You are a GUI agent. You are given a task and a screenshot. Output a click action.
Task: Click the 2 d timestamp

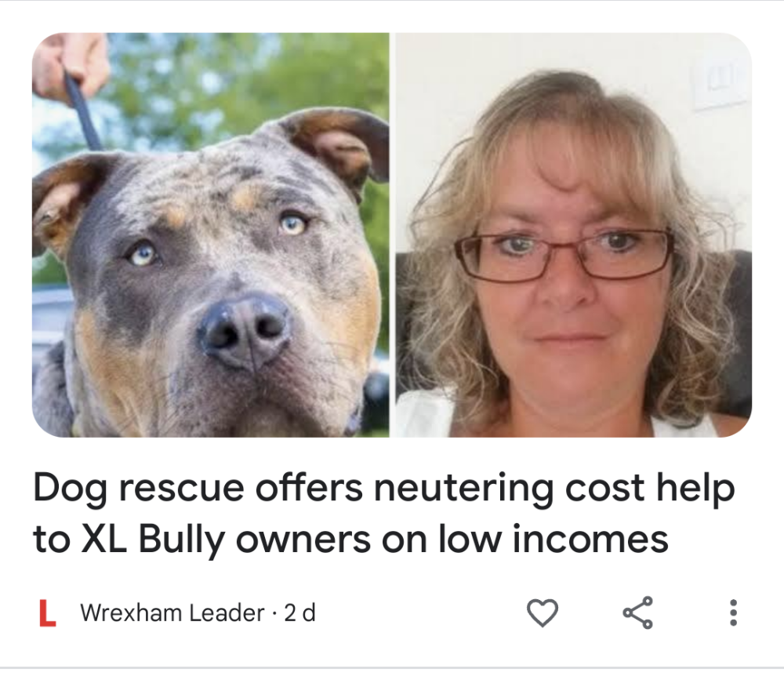[x=300, y=612]
